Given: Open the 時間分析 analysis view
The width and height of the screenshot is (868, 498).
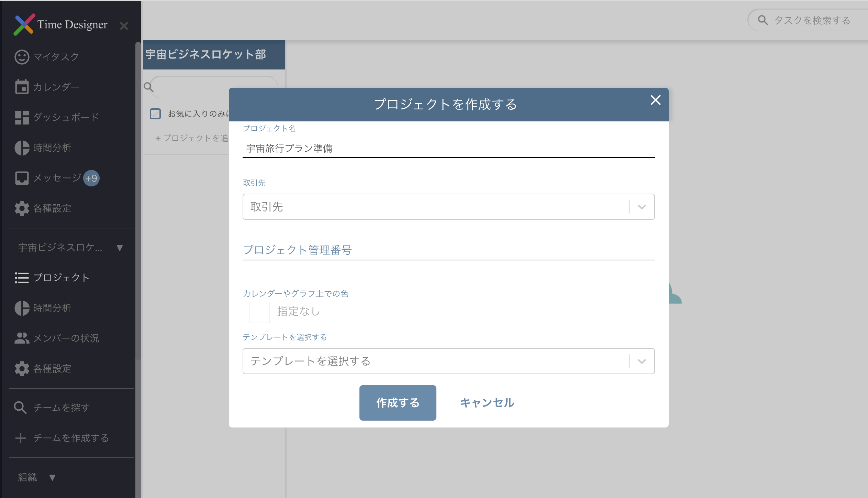Looking at the screenshot, I should click(52, 148).
